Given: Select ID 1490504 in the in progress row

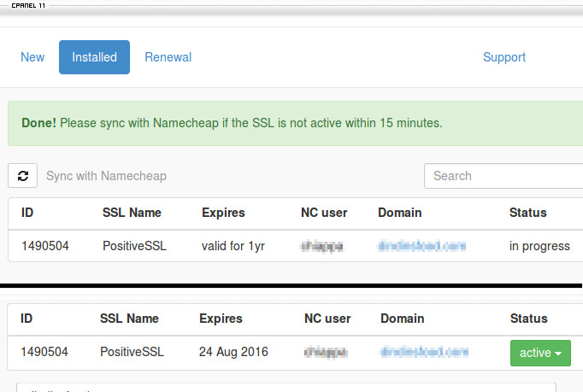Looking at the screenshot, I should tap(45, 246).
